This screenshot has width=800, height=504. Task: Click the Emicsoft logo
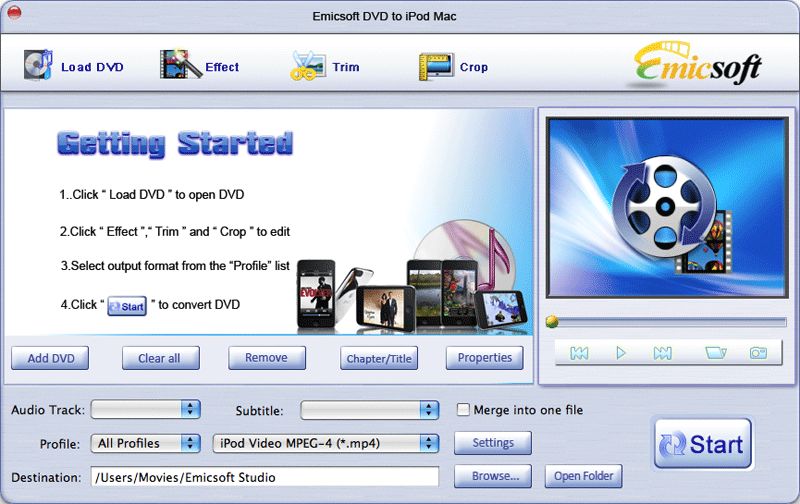point(697,64)
